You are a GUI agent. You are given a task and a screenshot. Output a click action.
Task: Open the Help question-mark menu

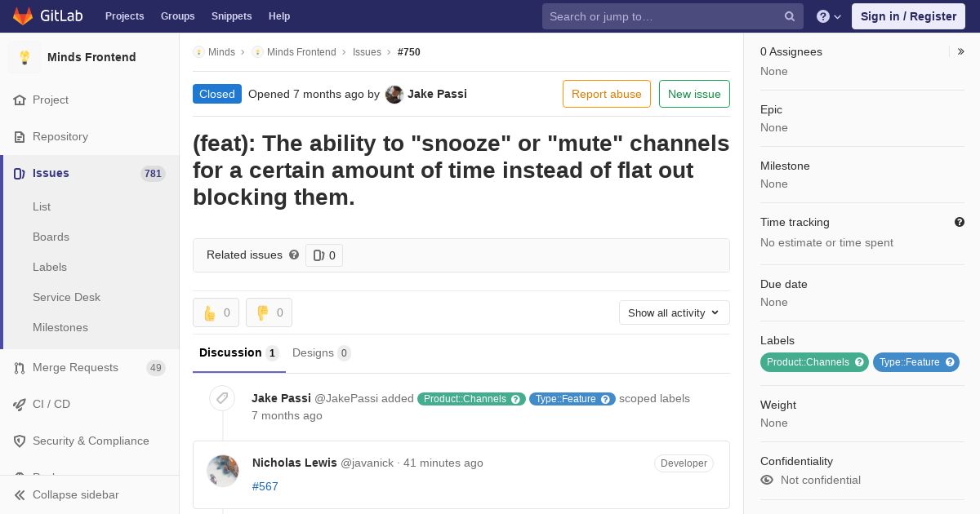tap(829, 16)
